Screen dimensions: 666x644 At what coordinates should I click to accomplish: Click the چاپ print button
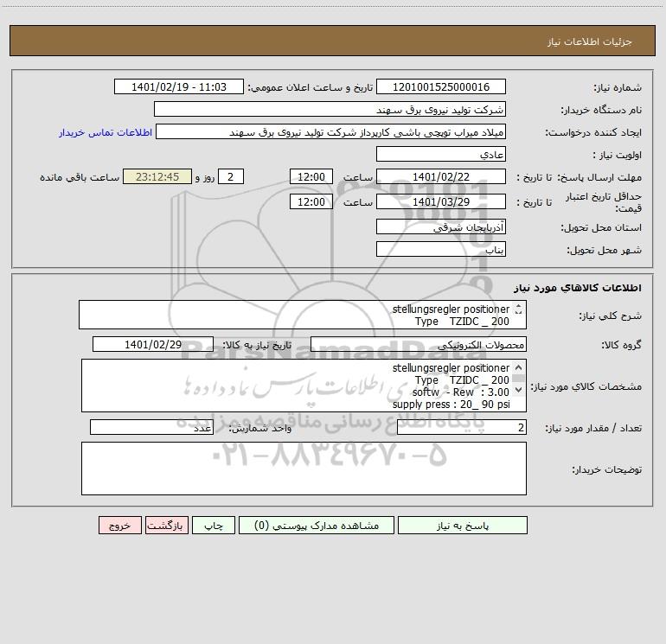click(214, 525)
